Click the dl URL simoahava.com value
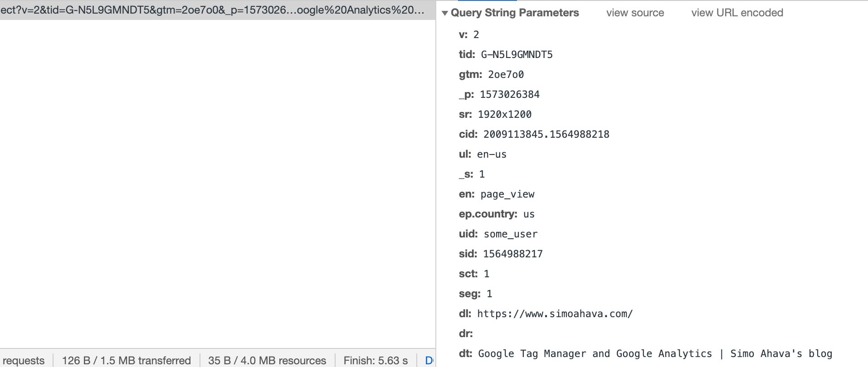The width and height of the screenshot is (868, 367). coord(555,314)
